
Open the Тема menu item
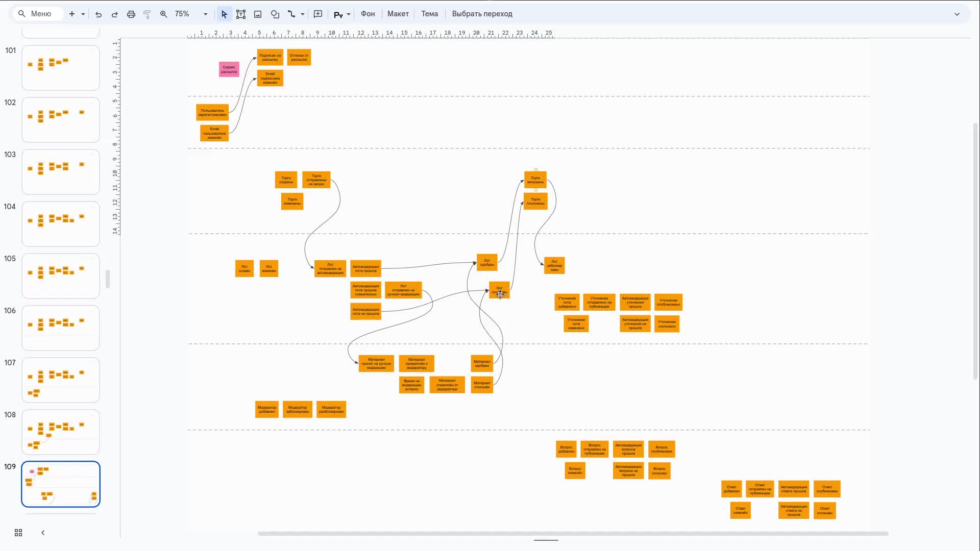tap(429, 14)
